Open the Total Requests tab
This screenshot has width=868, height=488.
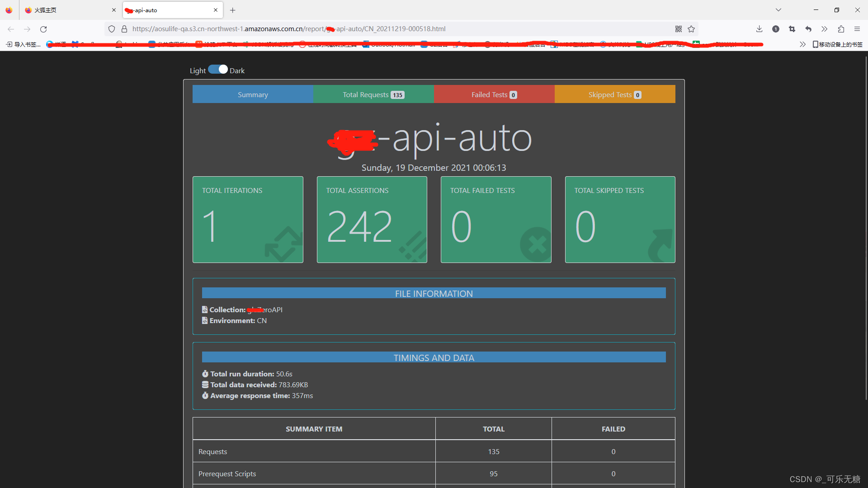[x=373, y=94]
